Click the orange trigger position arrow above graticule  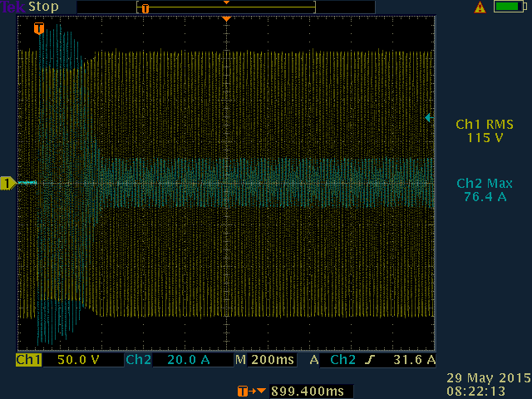click(226, 19)
